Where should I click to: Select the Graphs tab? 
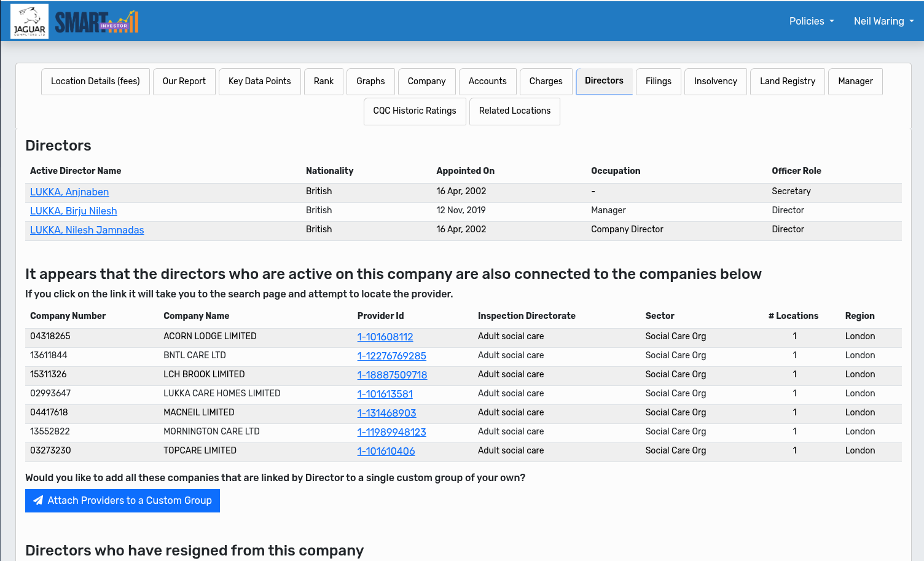(370, 82)
